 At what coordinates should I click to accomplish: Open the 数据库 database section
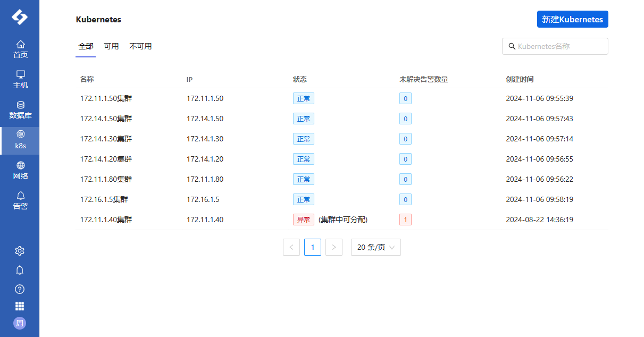pyautogui.click(x=20, y=110)
